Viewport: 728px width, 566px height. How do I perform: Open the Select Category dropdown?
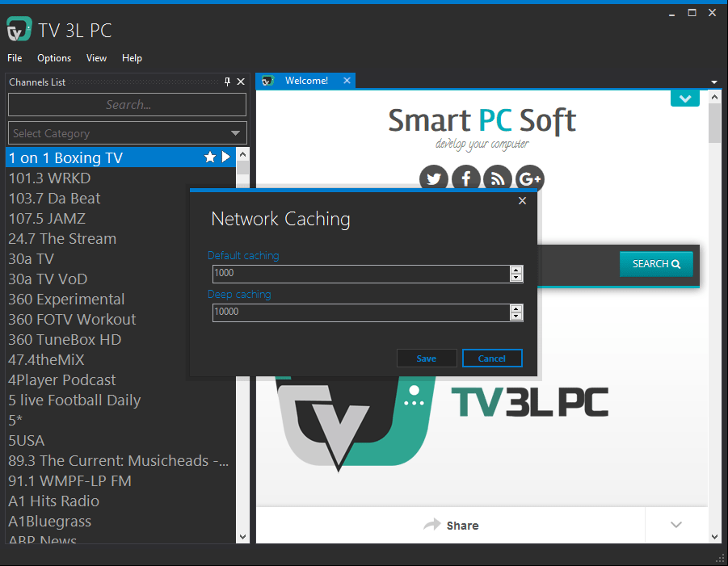point(127,133)
